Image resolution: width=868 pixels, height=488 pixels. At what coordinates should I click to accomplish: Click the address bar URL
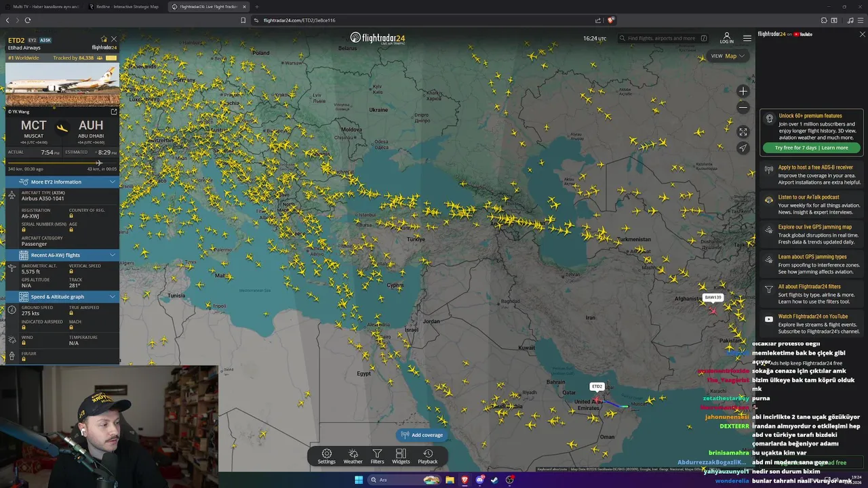[x=299, y=20]
